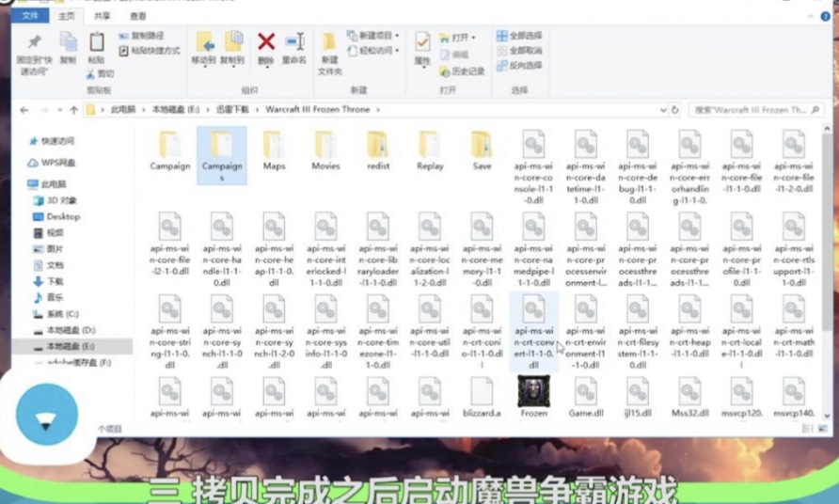
Task: Select System (C:) drive in sidebar
Action: pos(56,314)
